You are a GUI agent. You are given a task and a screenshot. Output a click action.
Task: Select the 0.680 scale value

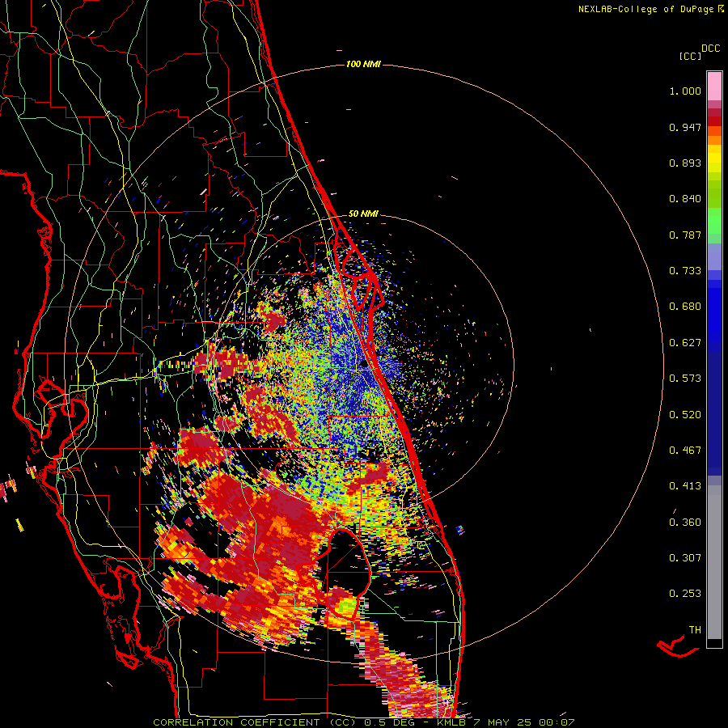click(x=685, y=307)
